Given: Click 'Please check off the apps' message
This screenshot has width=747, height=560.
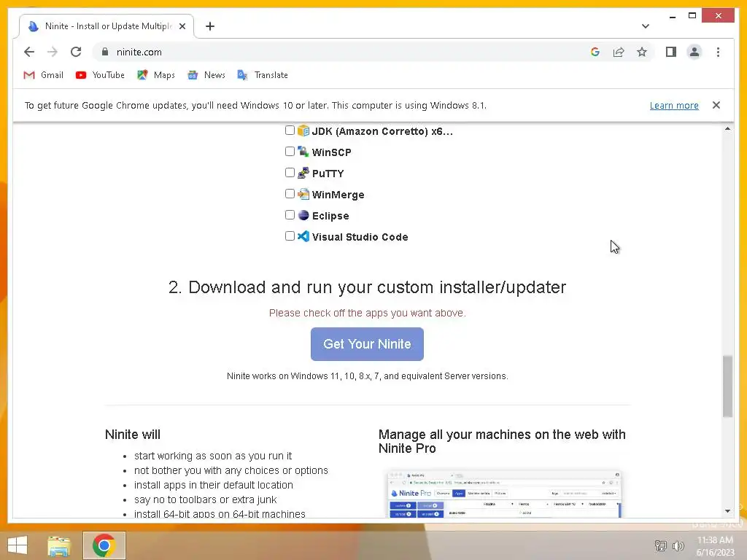Looking at the screenshot, I should (368, 313).
